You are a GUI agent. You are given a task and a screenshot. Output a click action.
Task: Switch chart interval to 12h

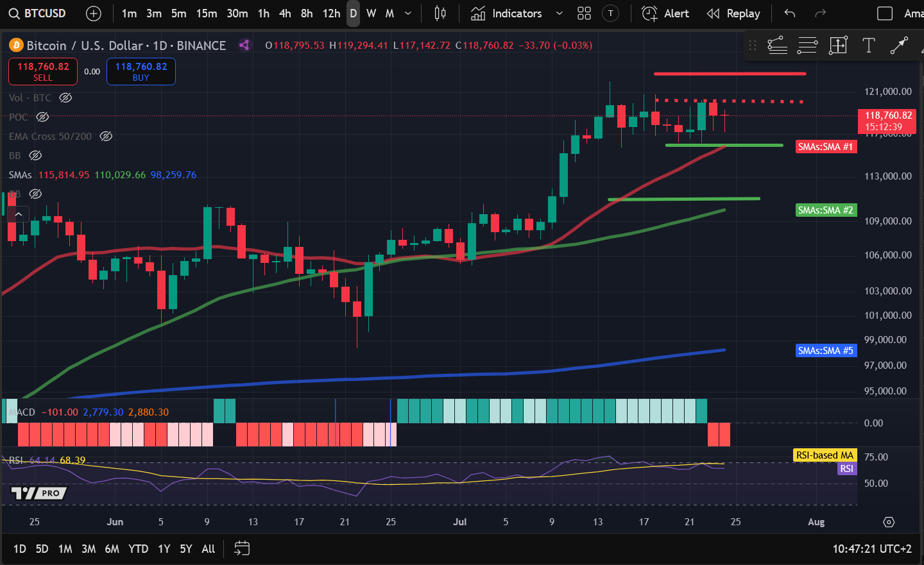point(331,13)
